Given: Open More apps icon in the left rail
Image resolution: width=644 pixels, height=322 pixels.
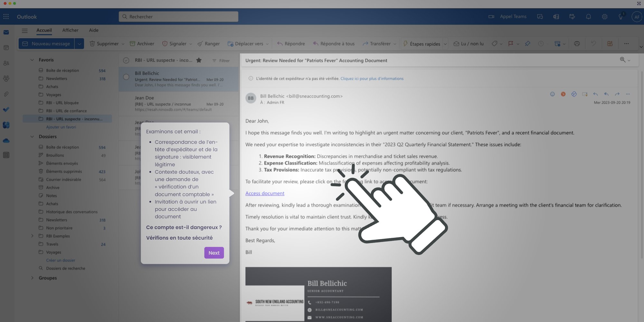Looking at the screenshot, I should (x=6, y=155).
